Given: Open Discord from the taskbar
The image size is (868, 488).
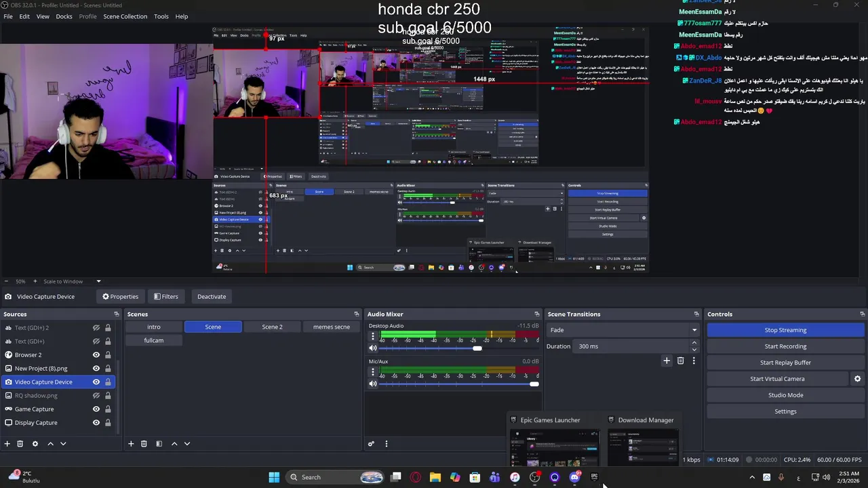Looking at the screenshot, I should (574, 477).
